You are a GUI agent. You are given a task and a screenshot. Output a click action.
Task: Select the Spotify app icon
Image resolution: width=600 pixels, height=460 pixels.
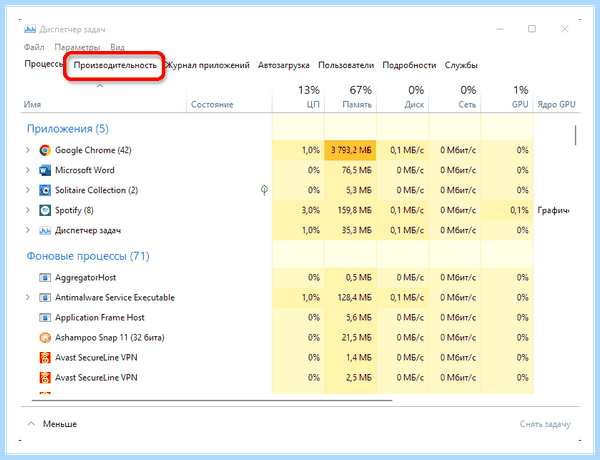tap(45, 210)
